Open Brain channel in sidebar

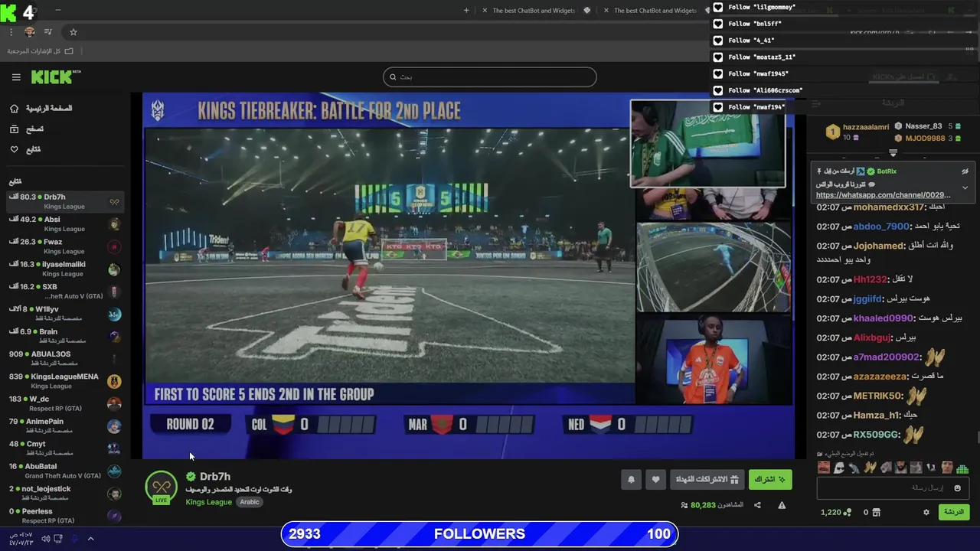64,336
